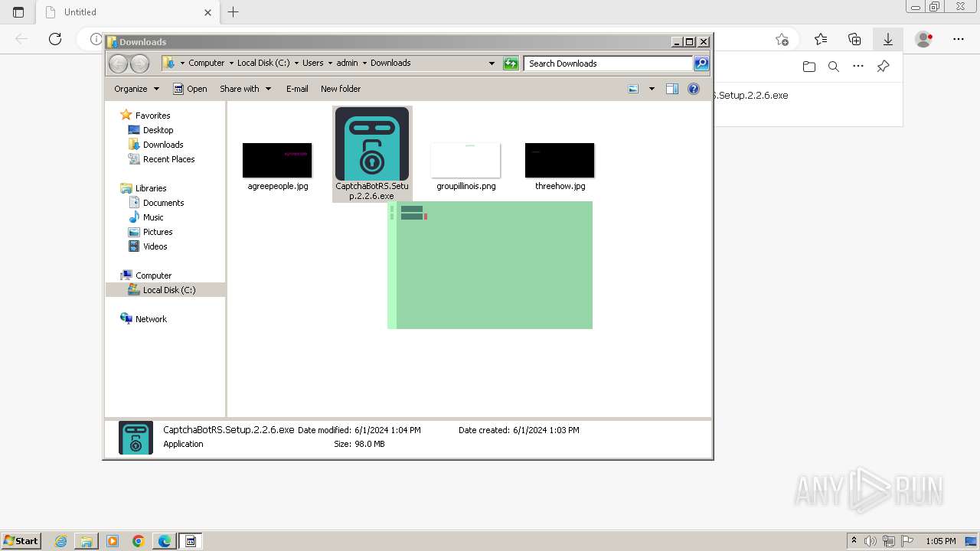Open Edge Favorites star-list icon

coord(821,39)
